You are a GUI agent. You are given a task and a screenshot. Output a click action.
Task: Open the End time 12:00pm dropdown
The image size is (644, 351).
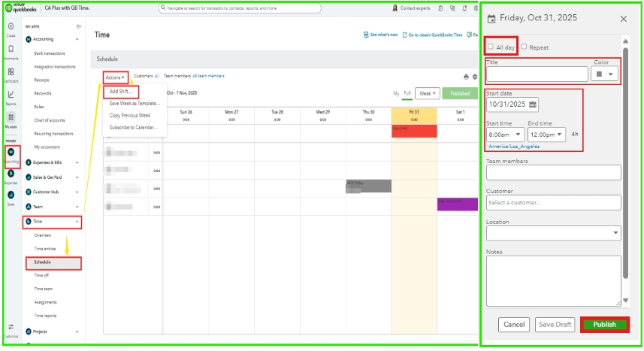coord(546,135)
